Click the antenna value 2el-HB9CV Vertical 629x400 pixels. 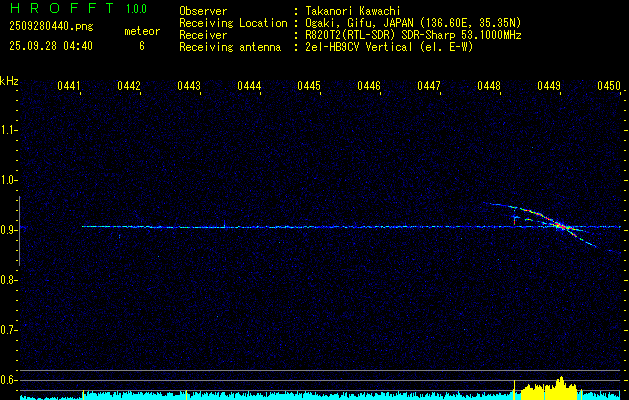click(389, 47)
